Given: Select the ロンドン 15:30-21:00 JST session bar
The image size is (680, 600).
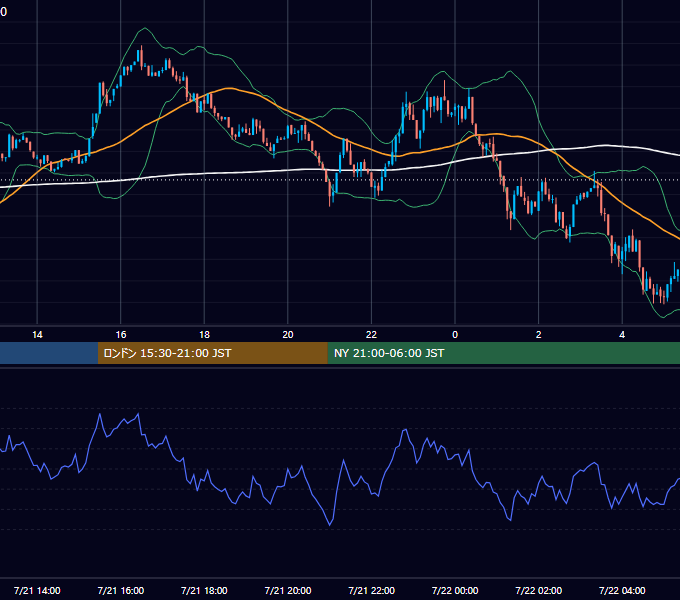Looking at the screenshot, I should tap(212, 353).
